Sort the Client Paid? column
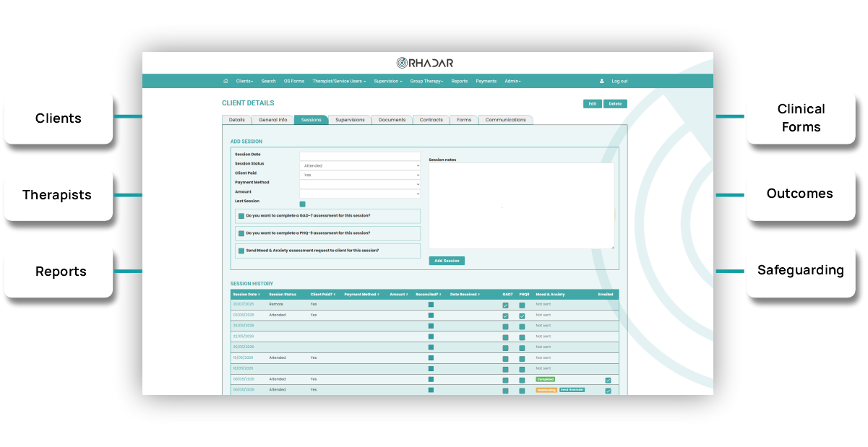 (x=322, y=295)
